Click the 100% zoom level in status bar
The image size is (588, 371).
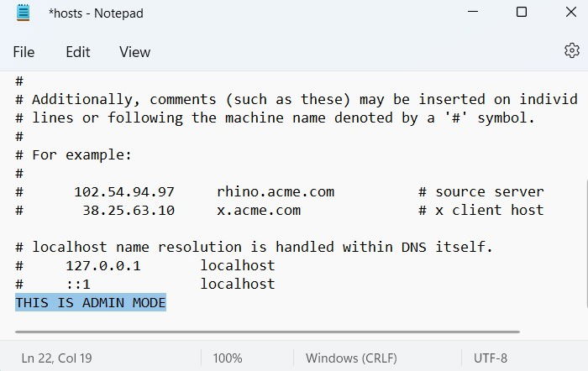[x=228, y=358]
